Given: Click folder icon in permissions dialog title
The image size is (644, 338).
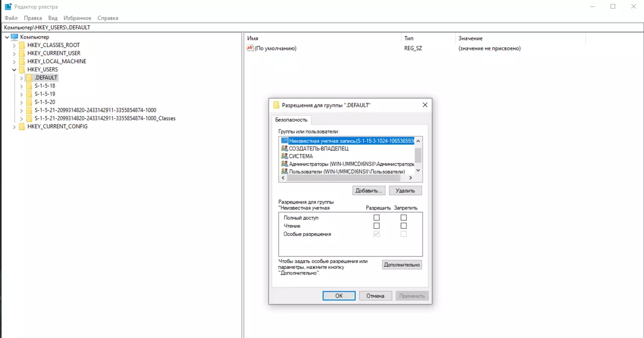Looking at the screenshot, I should (x=276, y=105).
